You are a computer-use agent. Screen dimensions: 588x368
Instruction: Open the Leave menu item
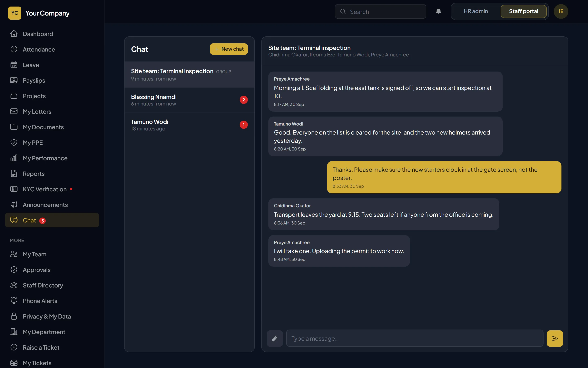click(x=52, y=65)
